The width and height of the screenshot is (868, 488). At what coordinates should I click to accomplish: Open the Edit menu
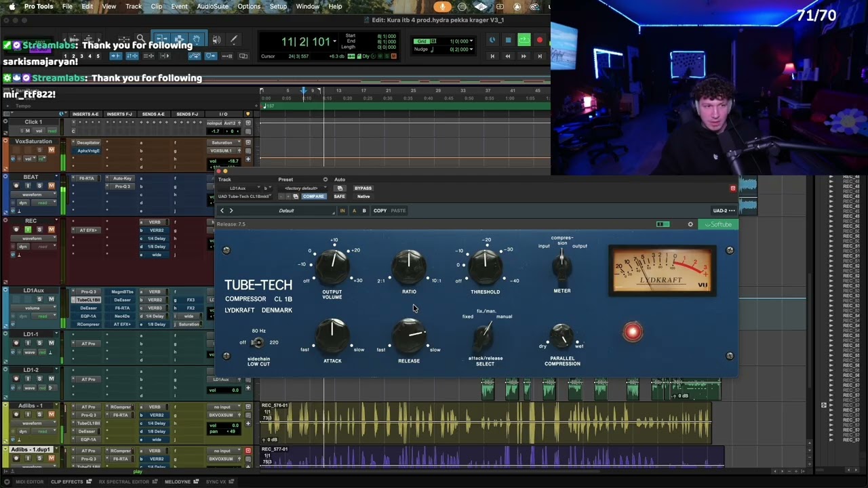coord(87,7)
